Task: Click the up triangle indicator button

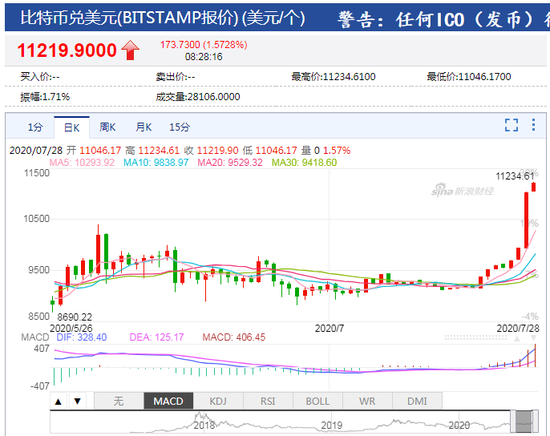Action: pos(58,401)
